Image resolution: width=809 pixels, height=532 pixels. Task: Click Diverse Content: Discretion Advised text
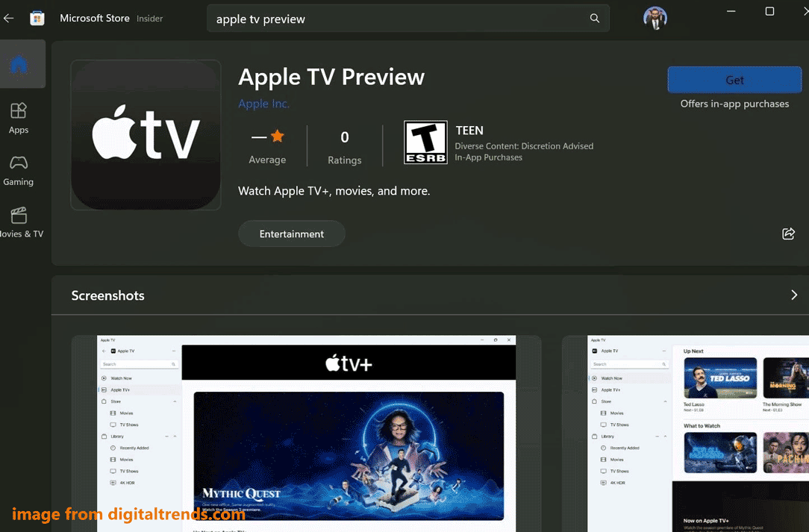[x=524, y=146]
